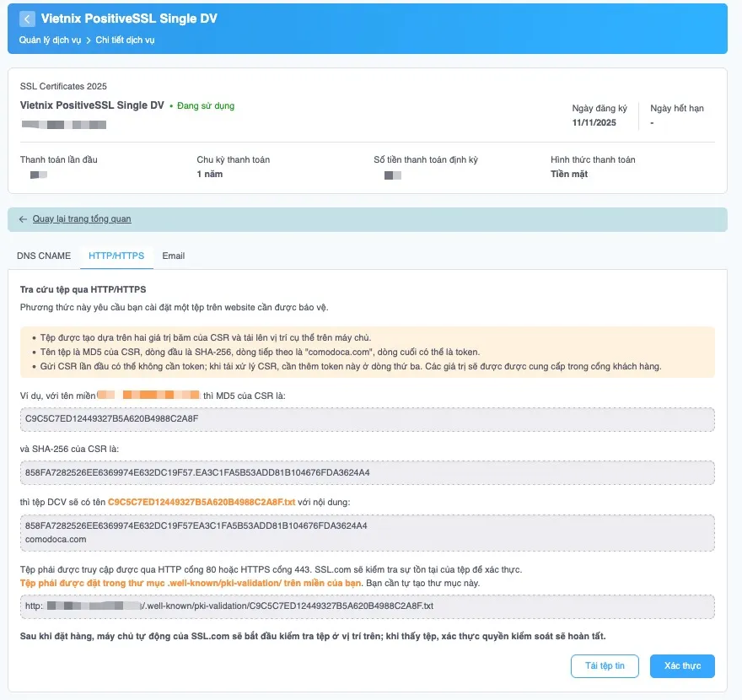
Task: Click the orange DCV .txt file name
Action: tap(202, 502)
